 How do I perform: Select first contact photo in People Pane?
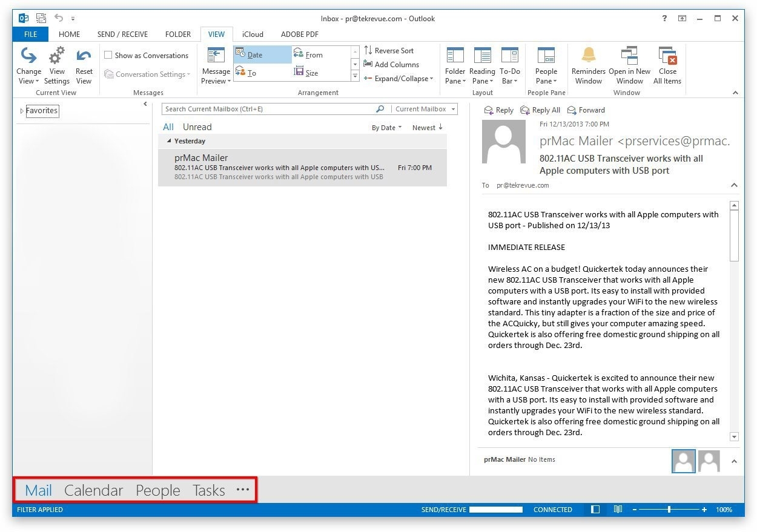tap(684, 461)
